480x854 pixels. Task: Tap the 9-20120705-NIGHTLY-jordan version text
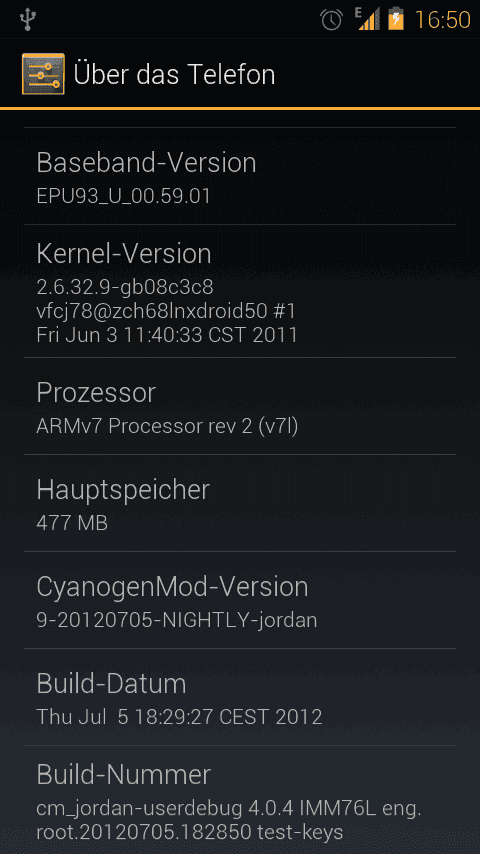tap(177, 620)
